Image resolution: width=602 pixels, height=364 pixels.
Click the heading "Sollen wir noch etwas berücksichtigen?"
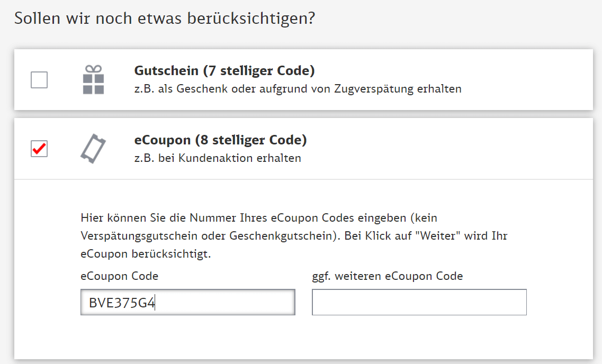click(x=165, y=19)
